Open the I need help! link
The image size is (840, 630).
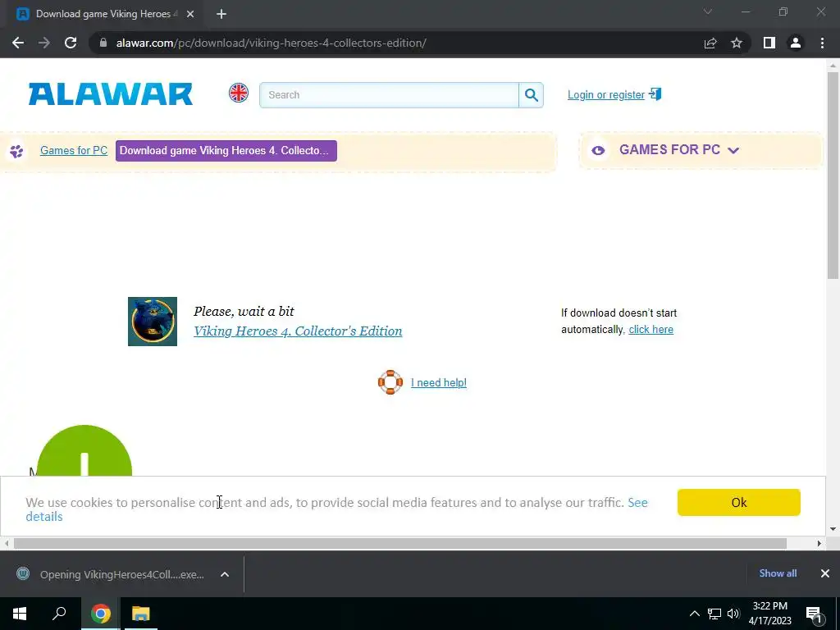point(439,382)
